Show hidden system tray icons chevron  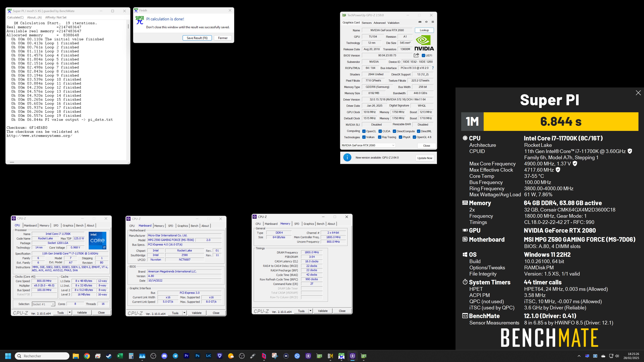tap(579, 356)
